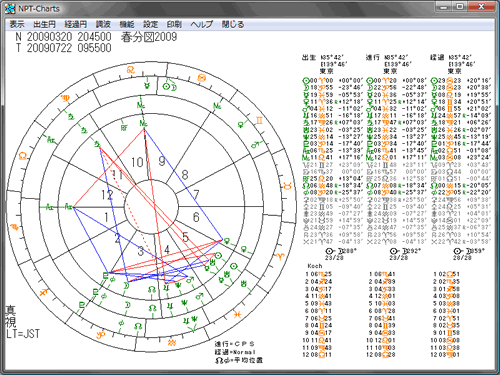
Task: Click the 経過 column header
Action: click(437, 57)
